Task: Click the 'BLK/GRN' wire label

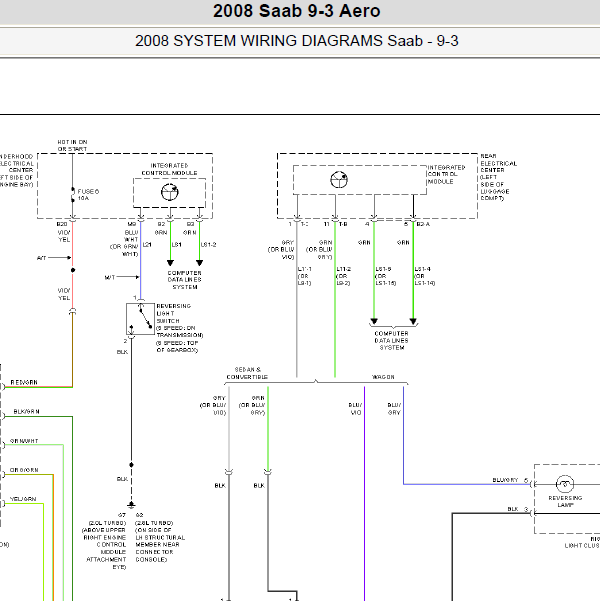Action: pos(26,411)
